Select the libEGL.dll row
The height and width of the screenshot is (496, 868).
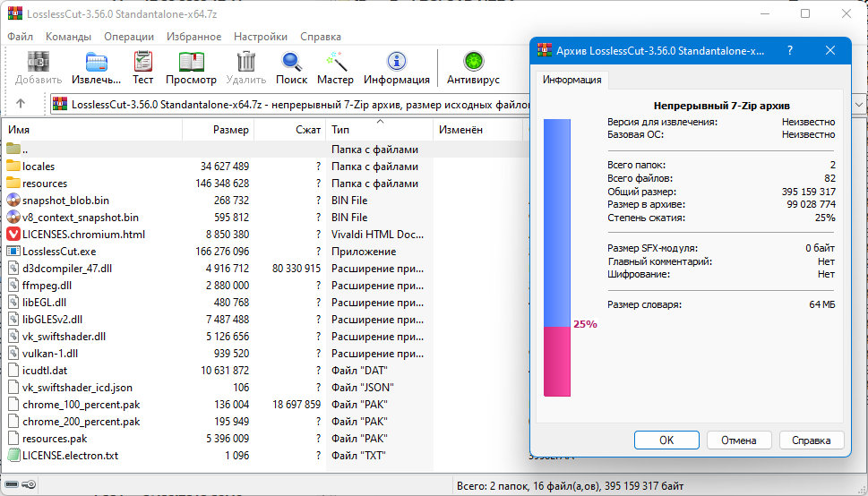pyautogui.click(x=263, y=303)
